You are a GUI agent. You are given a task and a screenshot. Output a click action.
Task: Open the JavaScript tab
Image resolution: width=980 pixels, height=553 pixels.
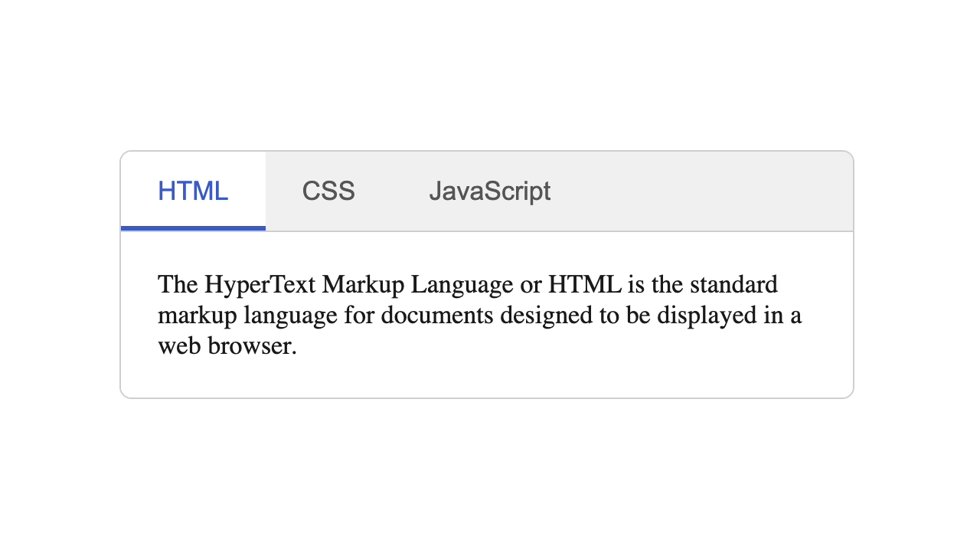[x=489, y=191]
